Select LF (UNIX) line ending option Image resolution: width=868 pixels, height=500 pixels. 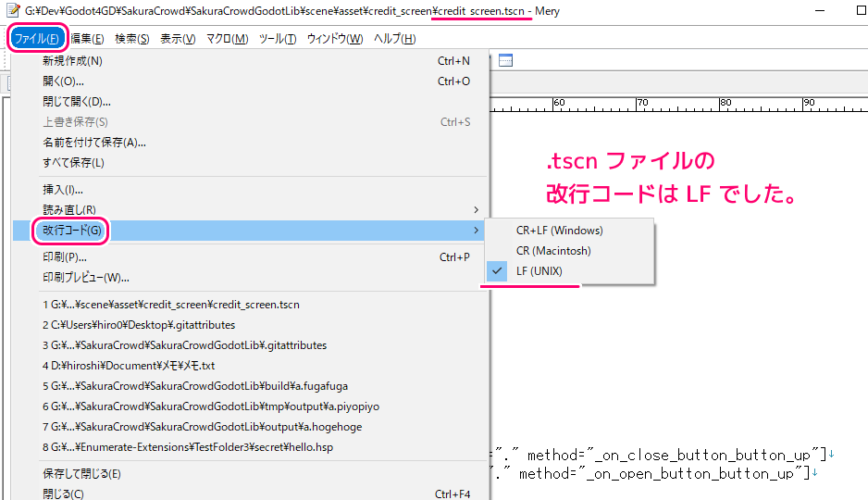(539, 271)
